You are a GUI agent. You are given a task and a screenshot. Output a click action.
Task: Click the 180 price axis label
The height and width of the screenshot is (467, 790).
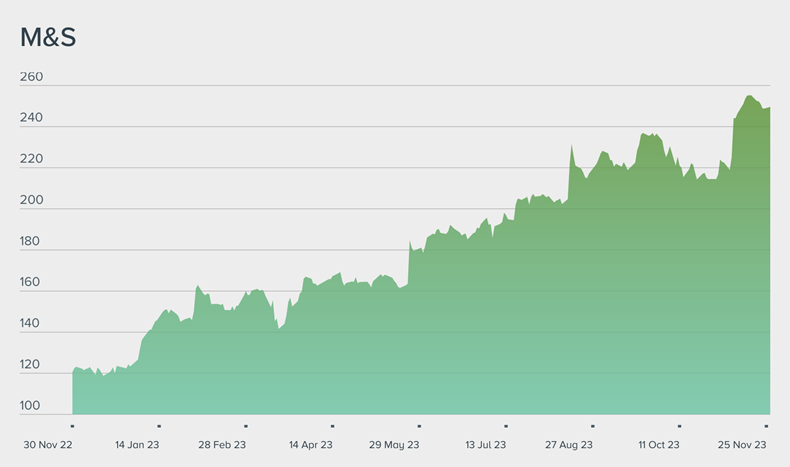(31, 241)
